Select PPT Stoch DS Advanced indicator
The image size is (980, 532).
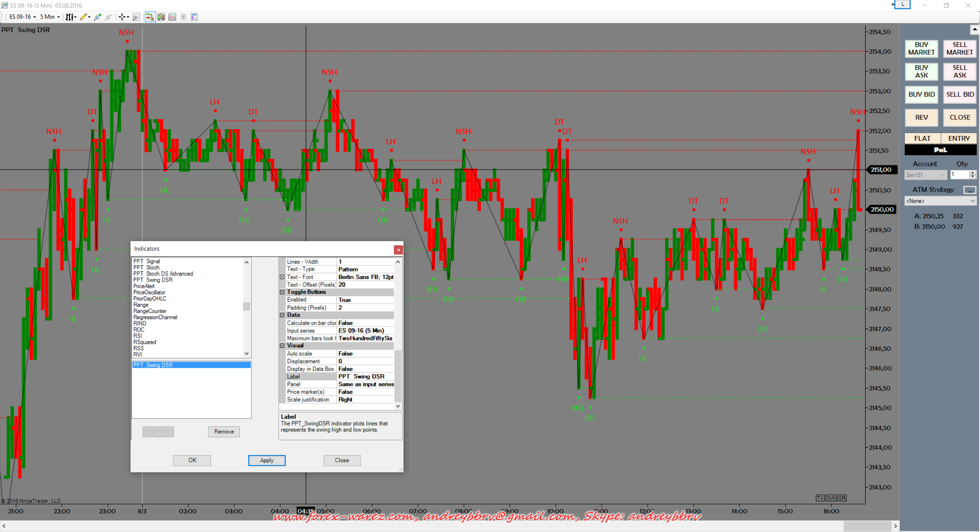[163, 274]
